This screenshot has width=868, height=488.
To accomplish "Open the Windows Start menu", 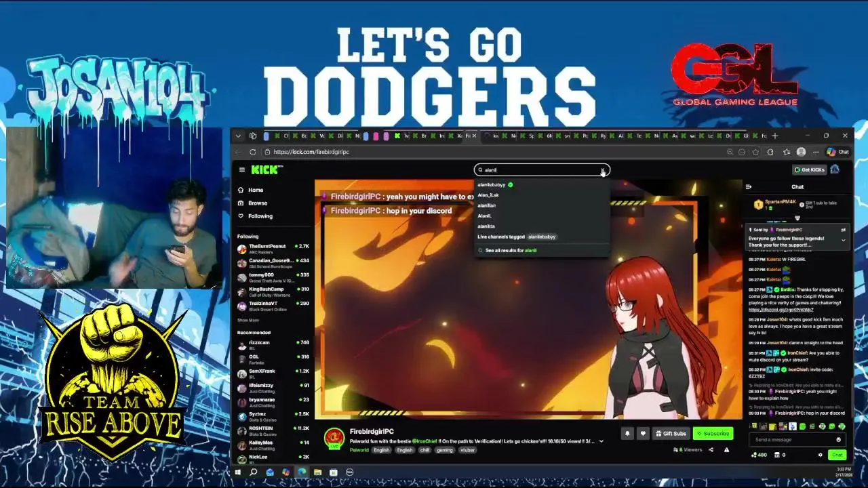I will point(238,472).
